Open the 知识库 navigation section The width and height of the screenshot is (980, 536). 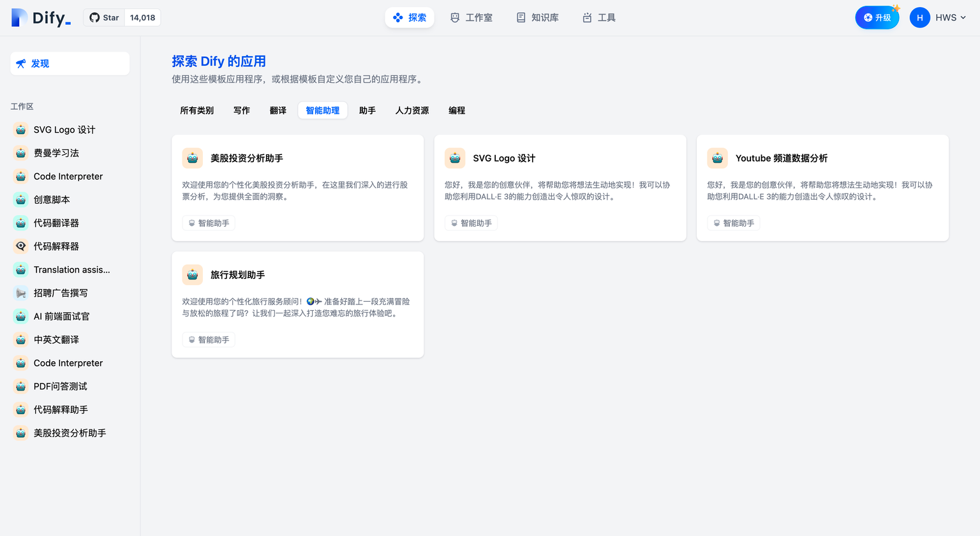[537, 17]
